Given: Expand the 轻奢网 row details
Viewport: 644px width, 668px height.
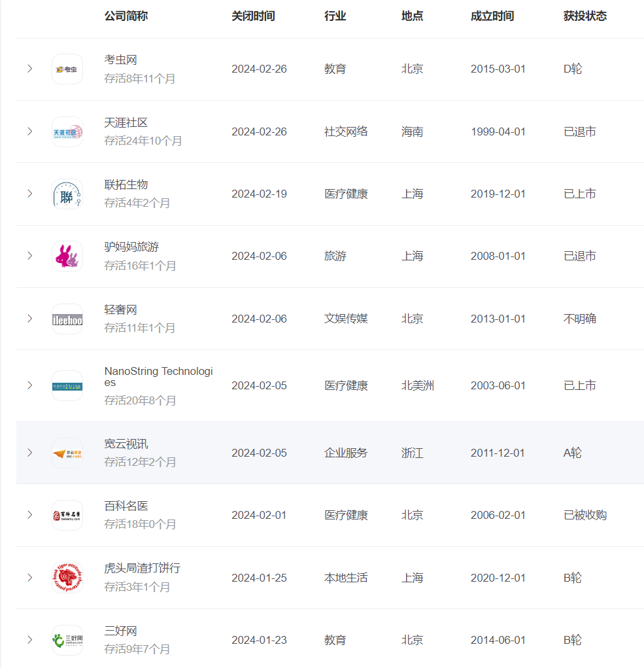Looking at the screenshot, I should click(30, 318).
